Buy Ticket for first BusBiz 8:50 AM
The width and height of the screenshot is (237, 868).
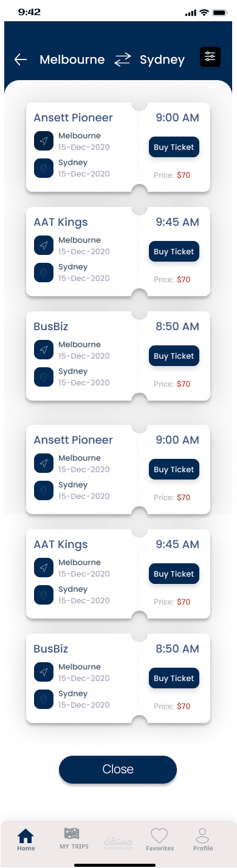(x=174, y=356)
